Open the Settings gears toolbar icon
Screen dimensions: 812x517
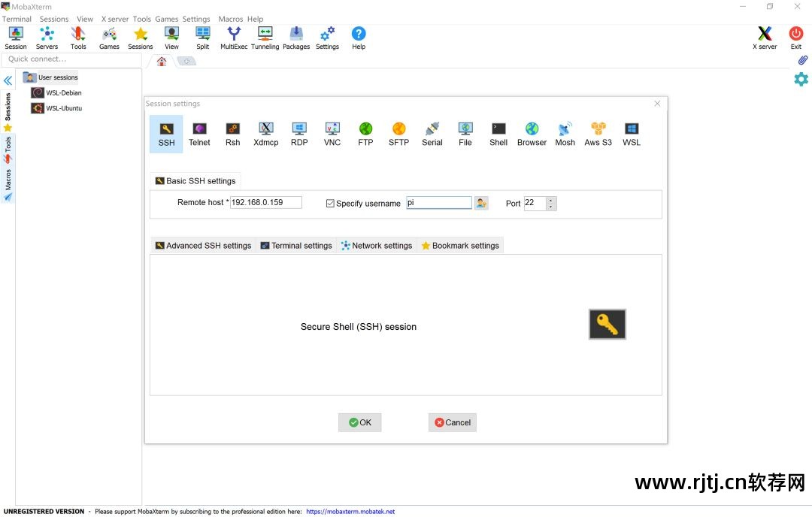pos(327,38)
